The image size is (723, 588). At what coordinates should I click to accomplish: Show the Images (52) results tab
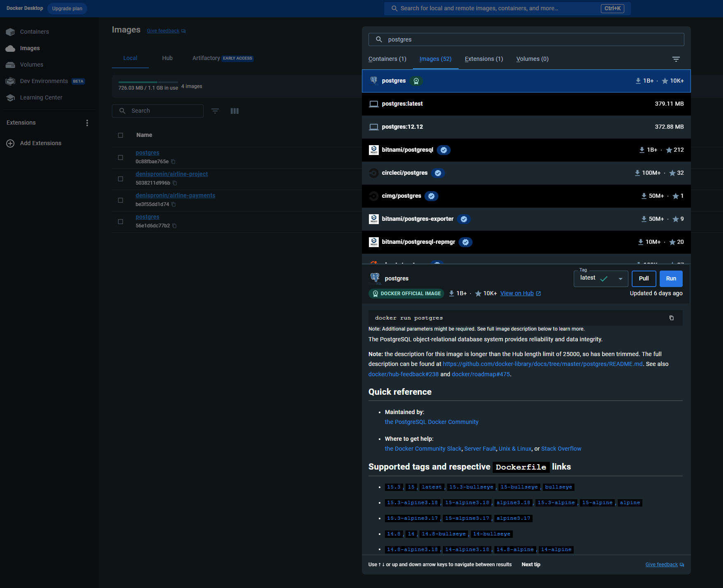(x=436, y=59)
